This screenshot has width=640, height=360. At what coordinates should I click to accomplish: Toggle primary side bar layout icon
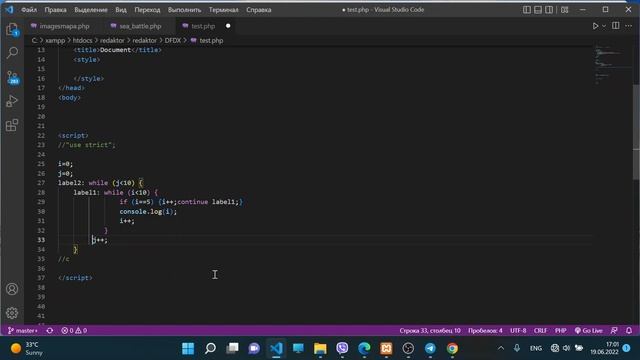coord(527,9)
